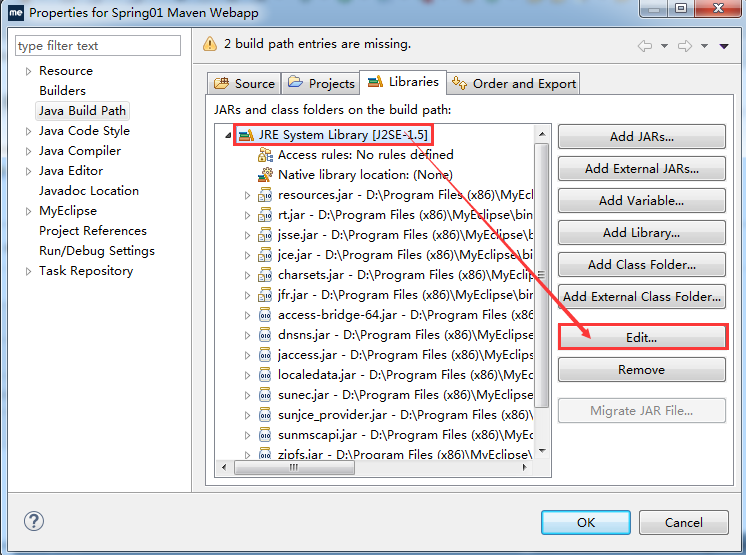
Task: Click the resources.jar jar icon
Action: coord(265,195)
